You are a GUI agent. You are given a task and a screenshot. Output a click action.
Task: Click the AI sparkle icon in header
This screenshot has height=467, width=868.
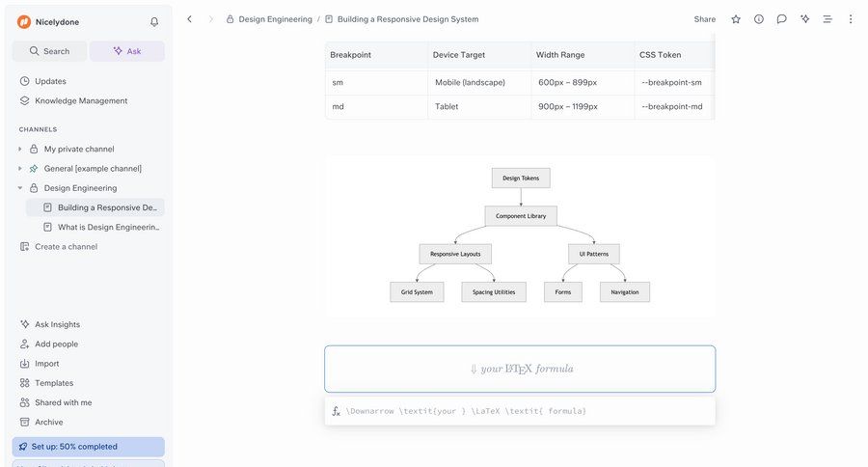coord(804,19)
